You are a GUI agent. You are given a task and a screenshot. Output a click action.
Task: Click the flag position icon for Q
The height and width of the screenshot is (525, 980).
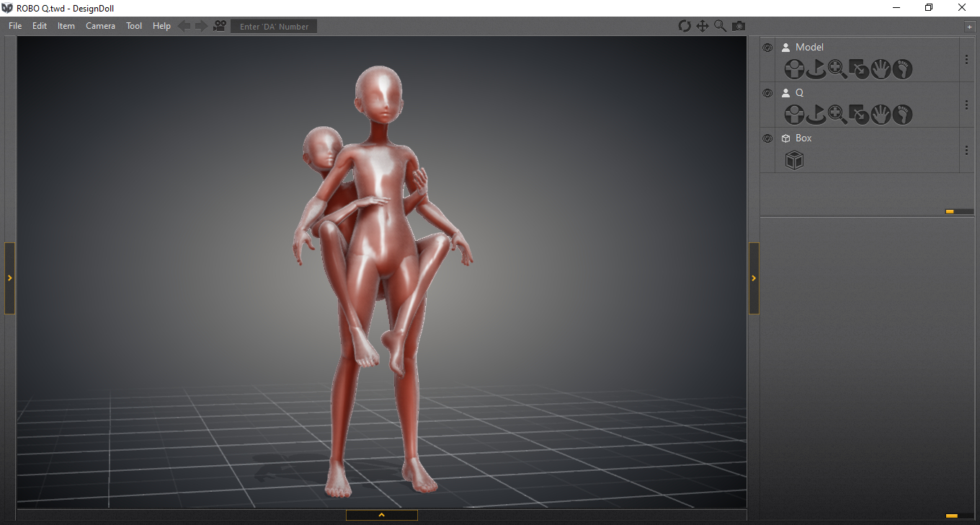coord(816,115)
